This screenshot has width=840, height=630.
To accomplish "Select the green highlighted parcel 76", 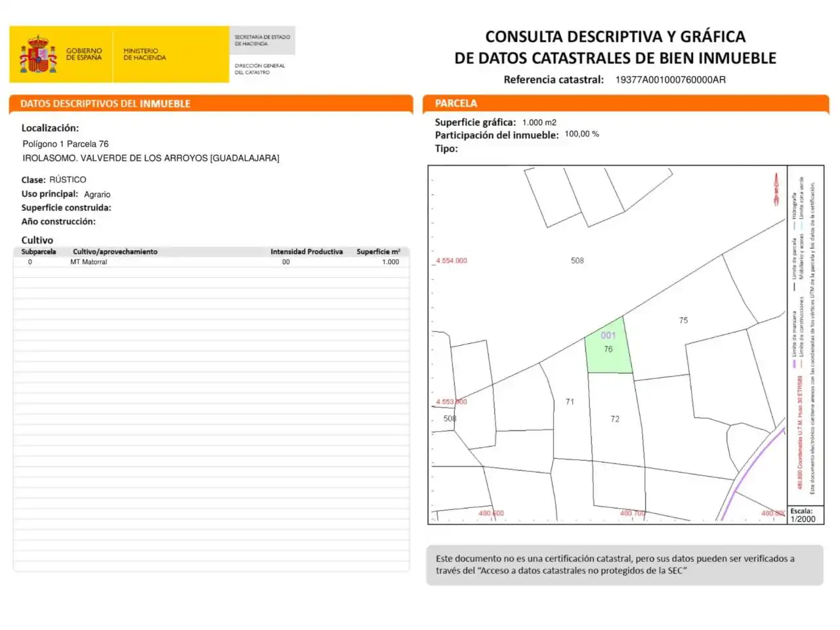I will (608, 346).
